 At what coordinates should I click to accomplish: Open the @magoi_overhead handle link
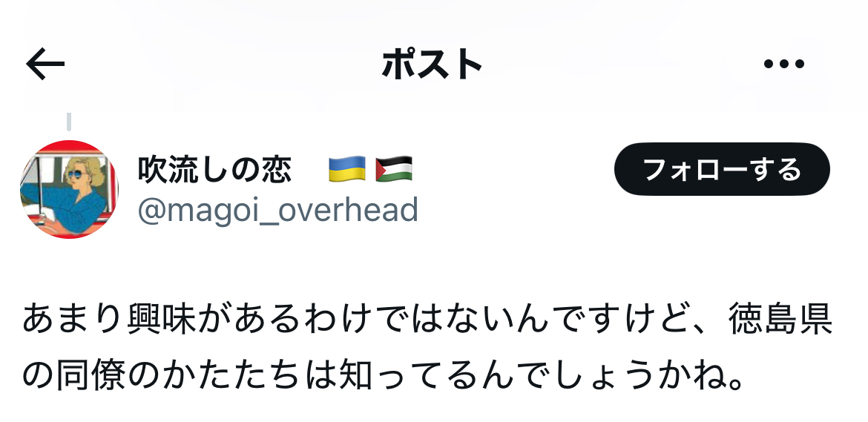click(278, 211)
